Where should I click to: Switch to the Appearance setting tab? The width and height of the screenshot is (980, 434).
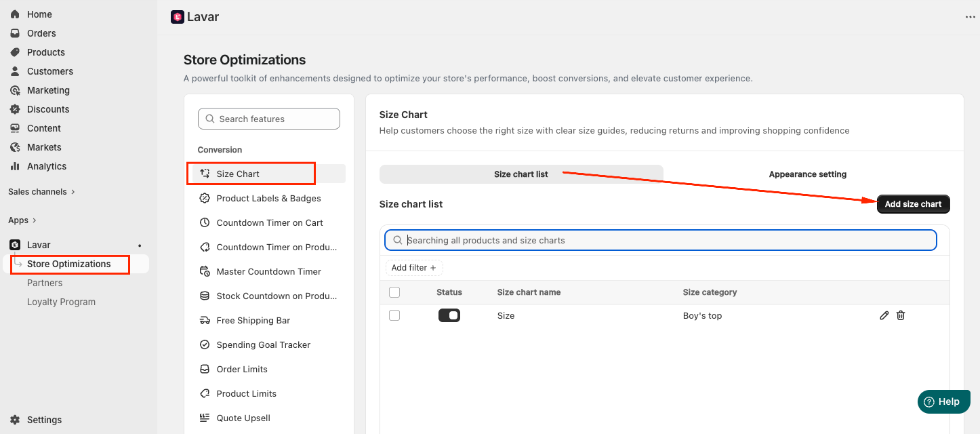[807, 174]
